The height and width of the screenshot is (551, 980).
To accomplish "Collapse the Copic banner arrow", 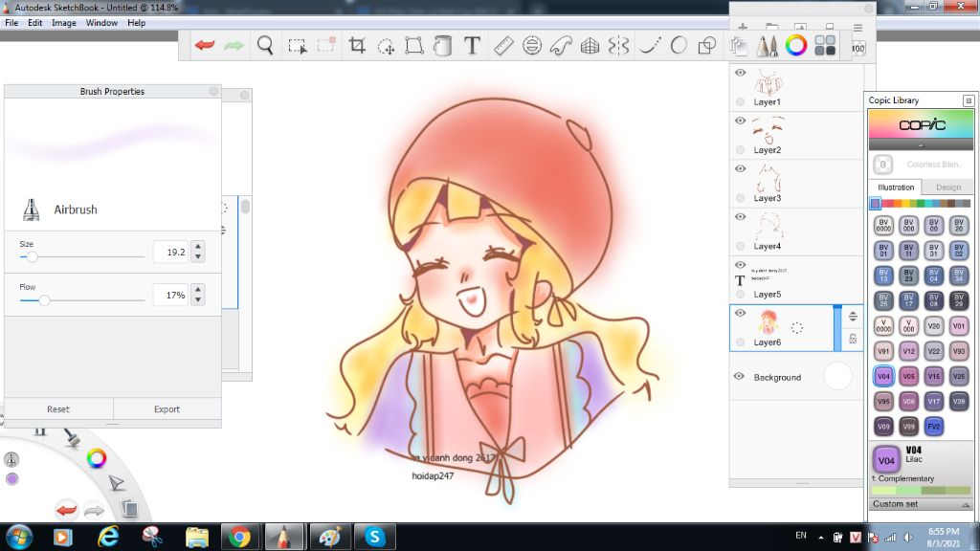I will coord(921,145).
